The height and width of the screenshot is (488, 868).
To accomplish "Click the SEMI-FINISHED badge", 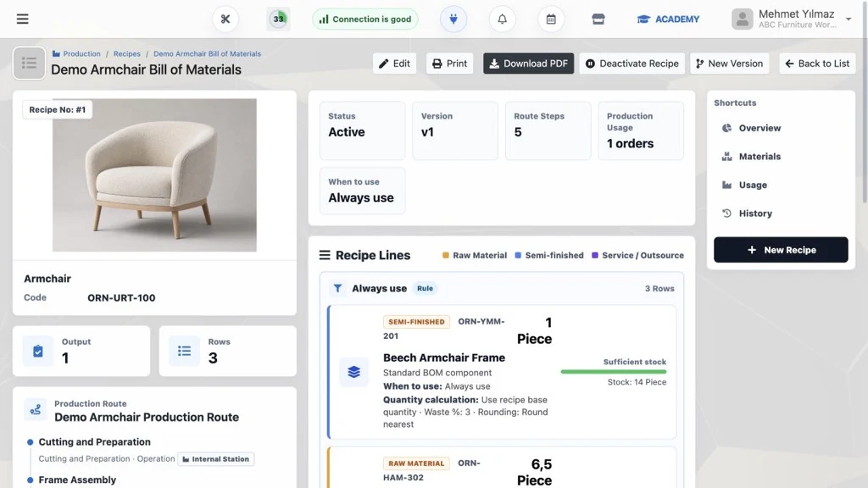I will [x=416, y=321].
